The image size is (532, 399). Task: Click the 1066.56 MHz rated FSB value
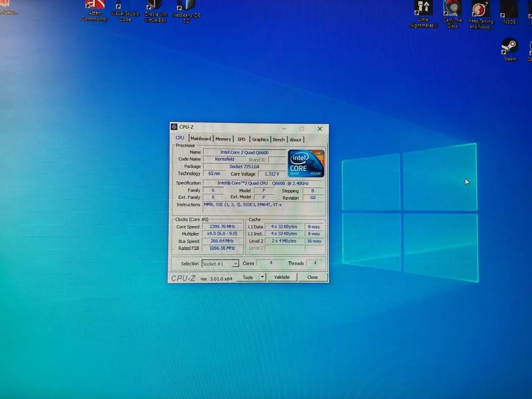click(x=222, y=248)
